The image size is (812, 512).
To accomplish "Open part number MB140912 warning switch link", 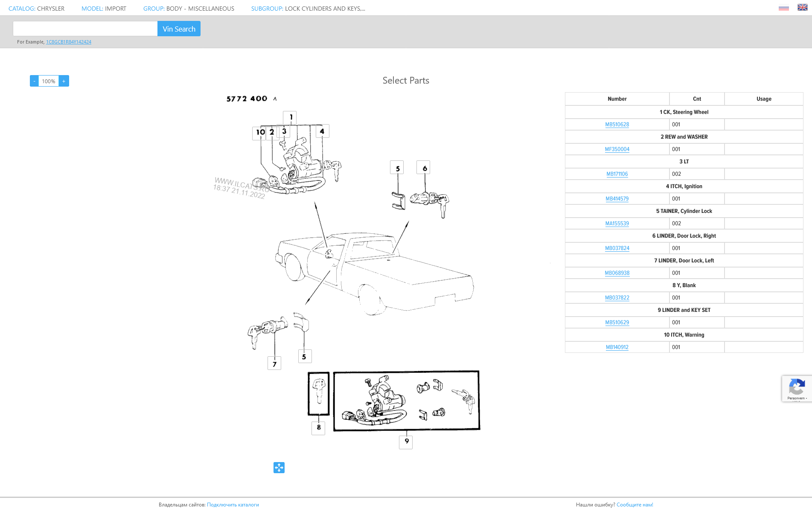I will point(617,347).
